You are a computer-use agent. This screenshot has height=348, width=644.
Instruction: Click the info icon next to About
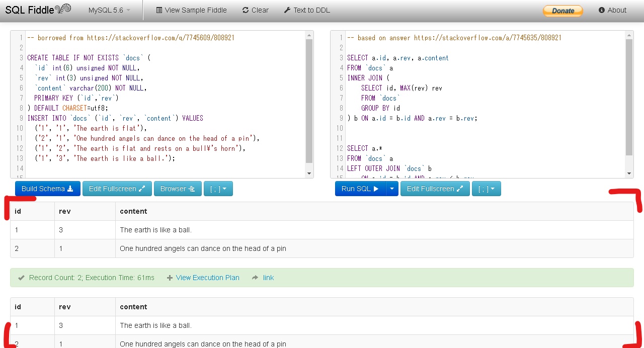(x=602, y=10)
